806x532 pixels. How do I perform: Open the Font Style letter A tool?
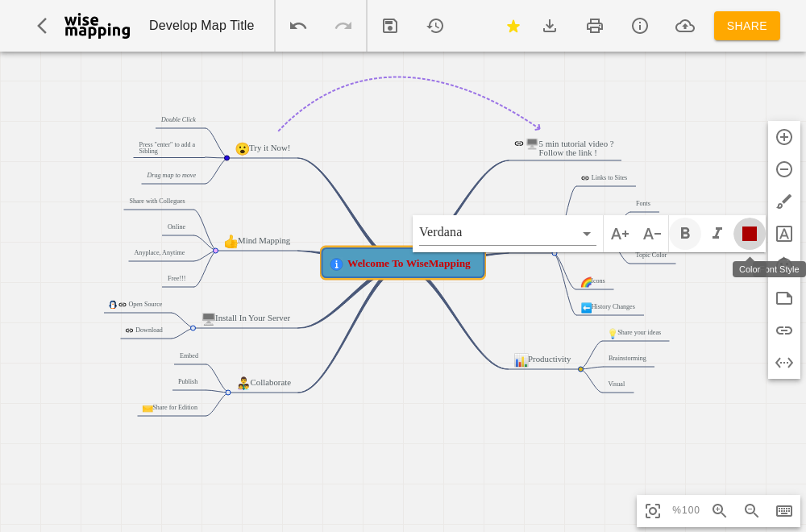(x=784, y=234)
